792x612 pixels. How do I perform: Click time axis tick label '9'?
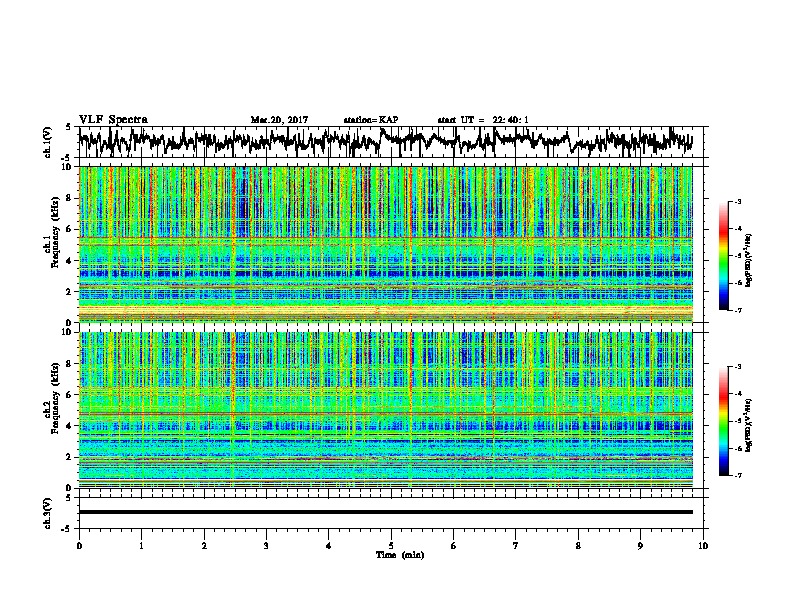[640, 546]
